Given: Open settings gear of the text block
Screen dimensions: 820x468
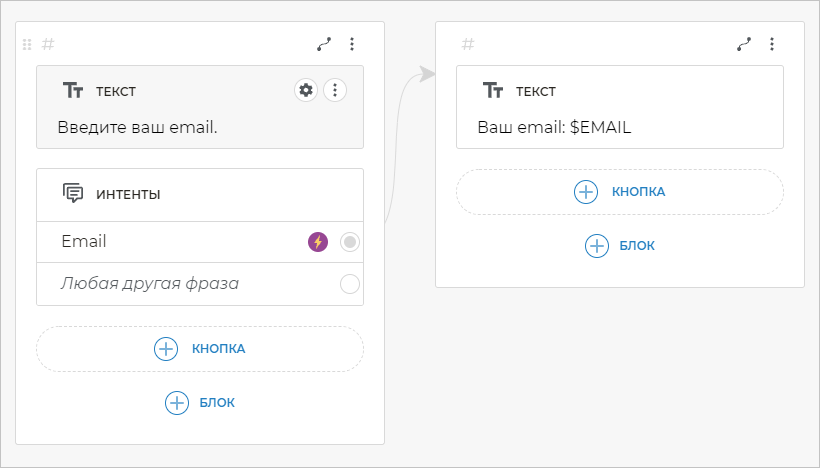Looking at the screenshot, I should pos(306,91).
